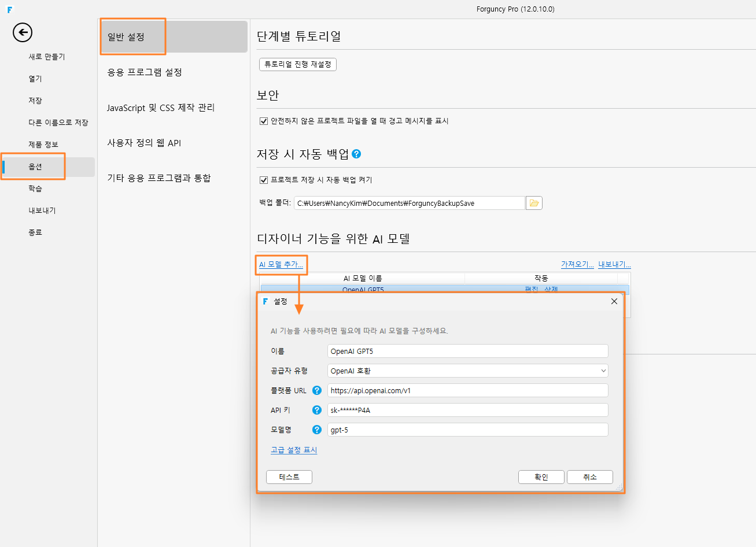Click the AI 모델 추가... link
The width and height of the screenshot is (756, 547).
click(281, 264)
